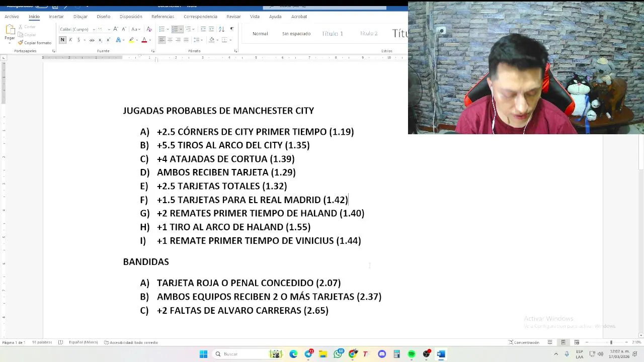644x362 pixels.
Task: Align text left
Action: [162, 40]
